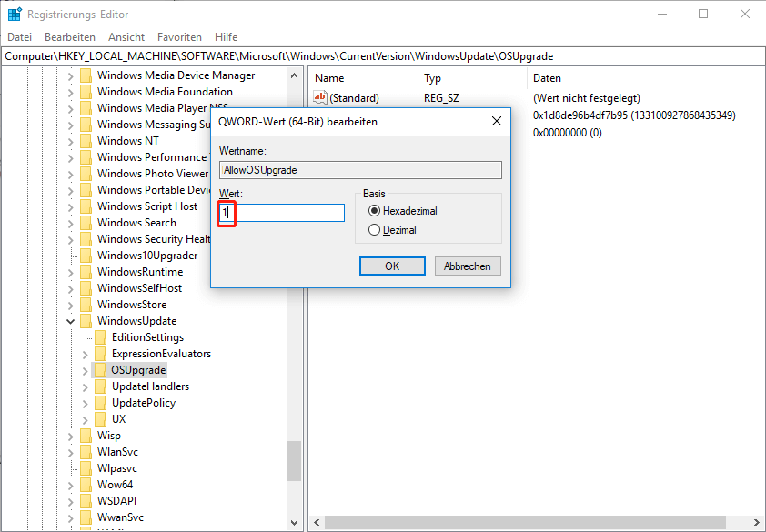The width and height of the screenshot is (766, 532).
Task: Open the Bearbeiten menu
Action: [x=70, y=37]
